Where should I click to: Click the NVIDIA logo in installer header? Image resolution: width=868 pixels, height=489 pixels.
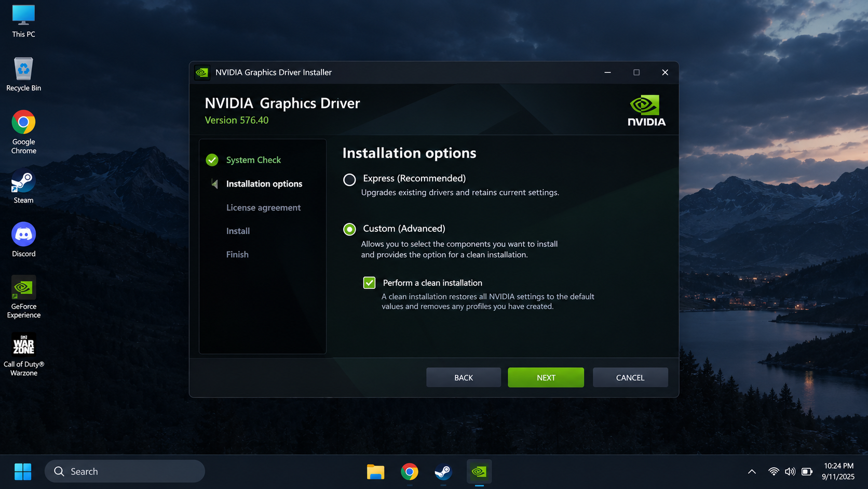(646, 110)
